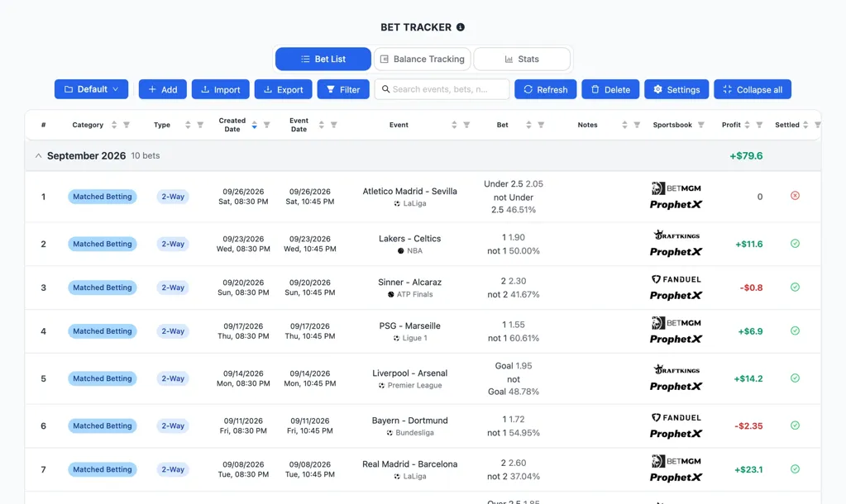Open the Bet List tab
The image size is (846, 504).
tap(323, 59)
